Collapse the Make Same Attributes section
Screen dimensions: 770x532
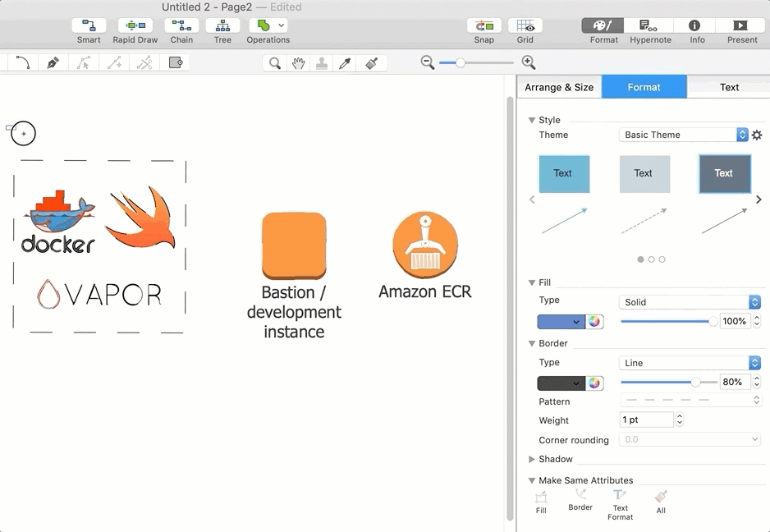[x=531, y=480]
